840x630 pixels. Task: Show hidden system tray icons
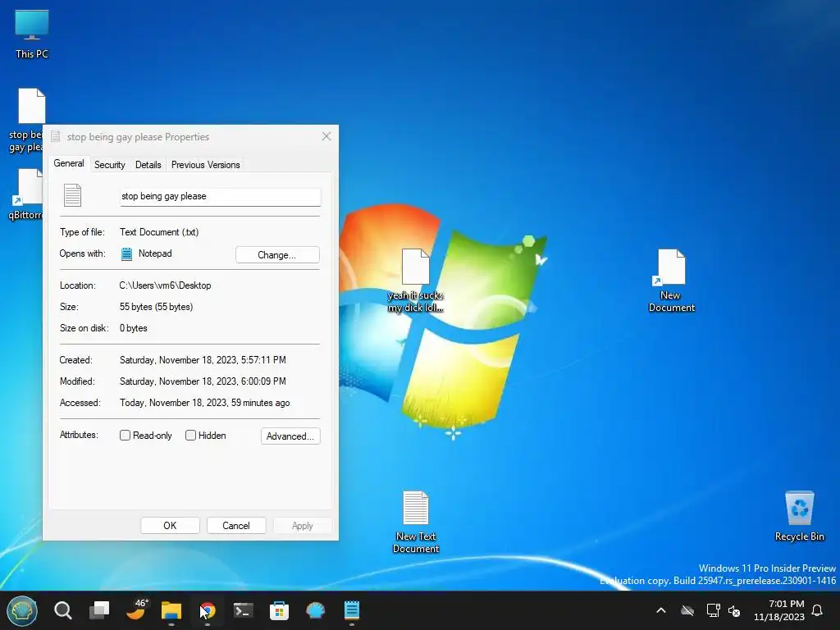[x=661, y=610]
